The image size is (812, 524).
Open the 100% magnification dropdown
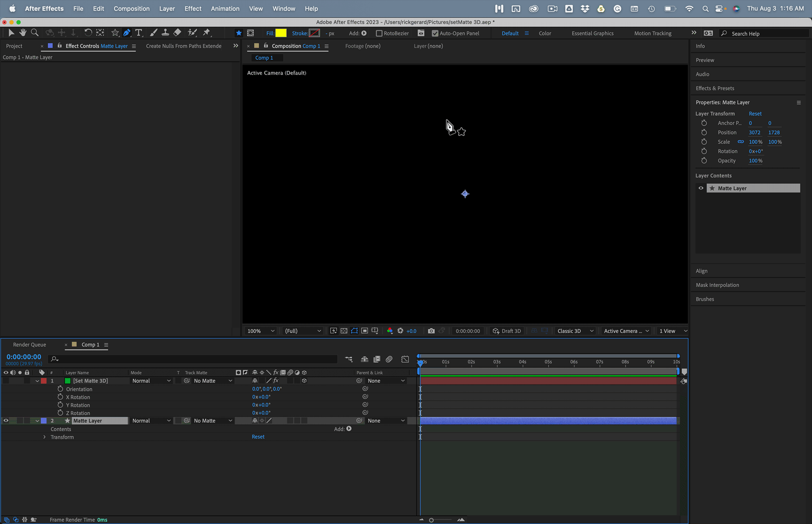(261, 331)
